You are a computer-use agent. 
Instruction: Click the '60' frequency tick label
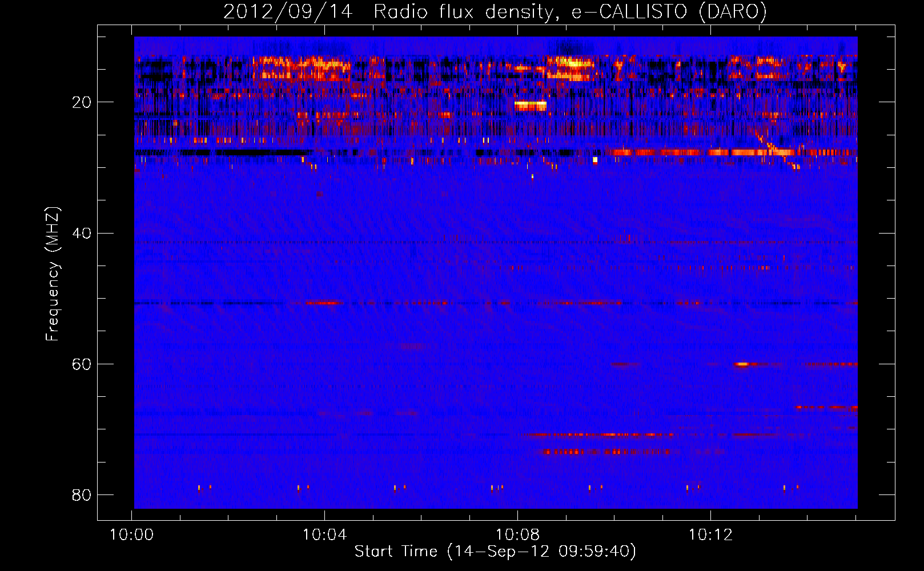tap(82, 364)
